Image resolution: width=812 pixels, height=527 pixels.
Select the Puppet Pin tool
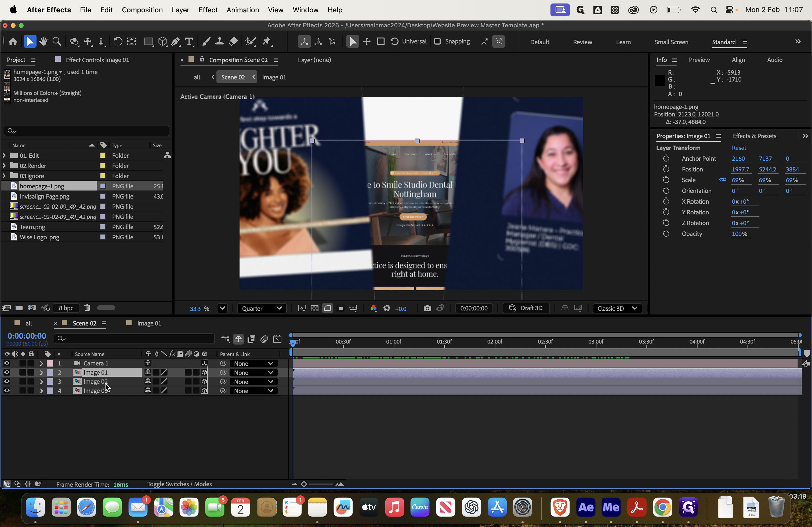tap(267, 42)
